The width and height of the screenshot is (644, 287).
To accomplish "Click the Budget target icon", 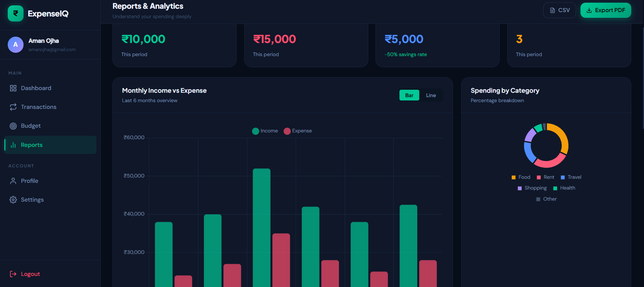I will tap(13, 126).
